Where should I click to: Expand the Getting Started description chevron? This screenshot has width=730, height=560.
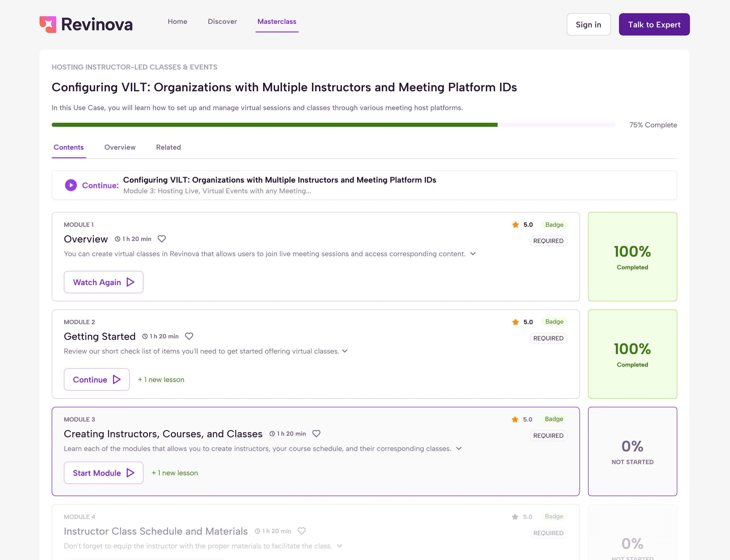pyautogui.click(x=345, y=351)
